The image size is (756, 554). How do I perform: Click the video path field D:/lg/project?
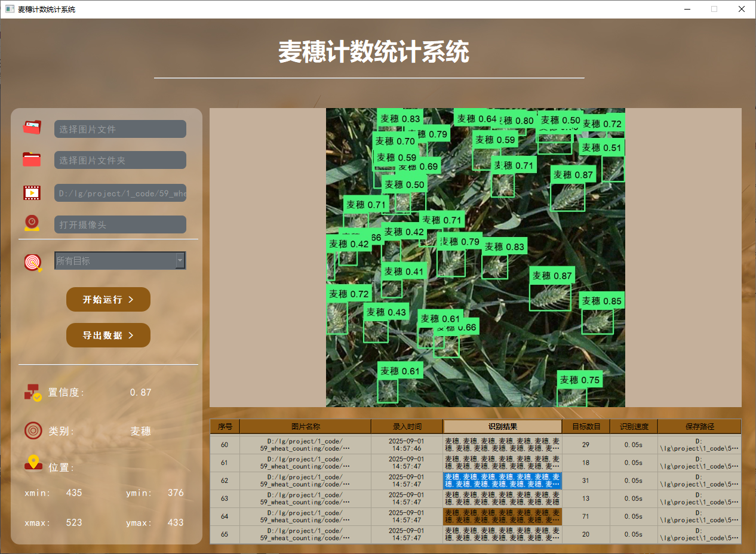(x=120, y=193)
